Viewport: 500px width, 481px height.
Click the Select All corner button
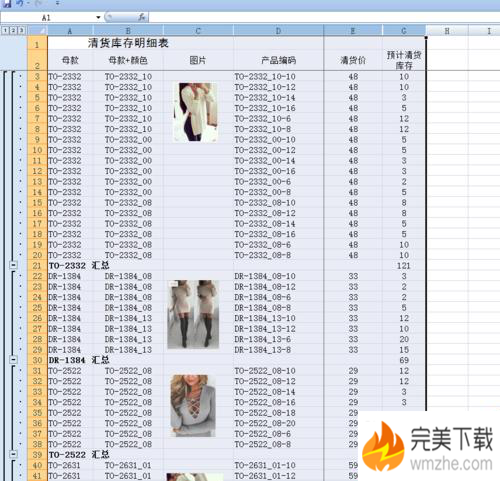coord(37,31)
